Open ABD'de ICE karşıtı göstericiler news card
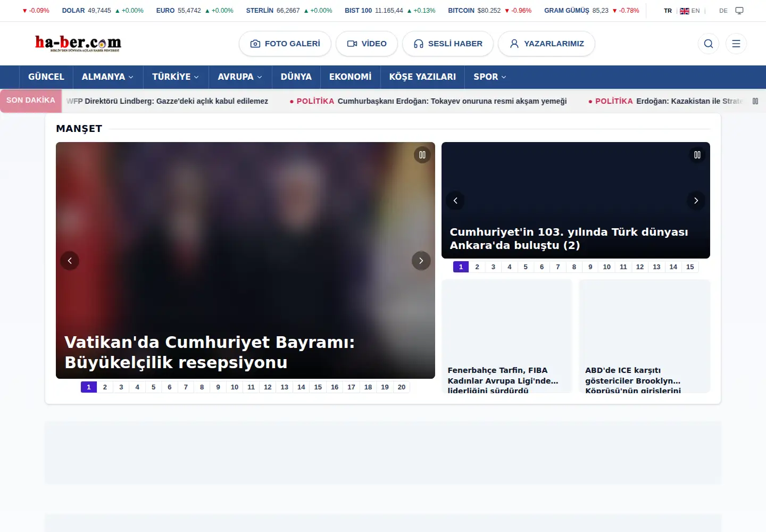Image resolution: width=766 pixels, height=532 pixels. pos(645,336)
